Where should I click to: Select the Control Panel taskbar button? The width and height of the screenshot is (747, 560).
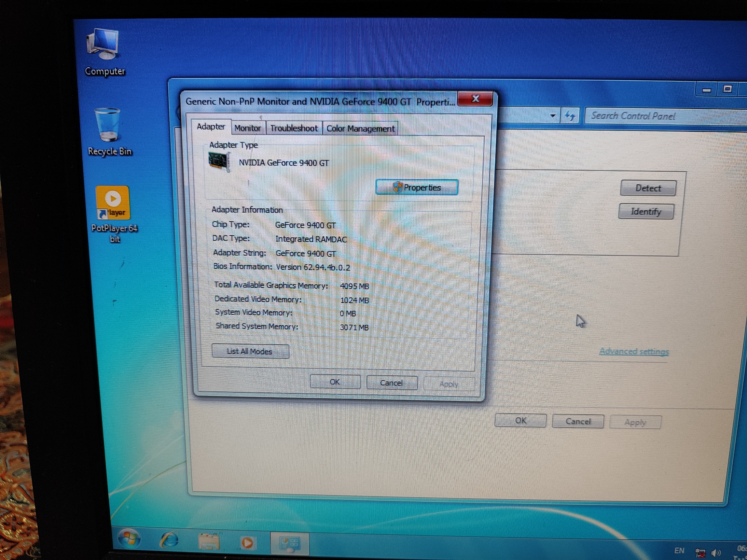pyautogui.click(x=290, y=543)
